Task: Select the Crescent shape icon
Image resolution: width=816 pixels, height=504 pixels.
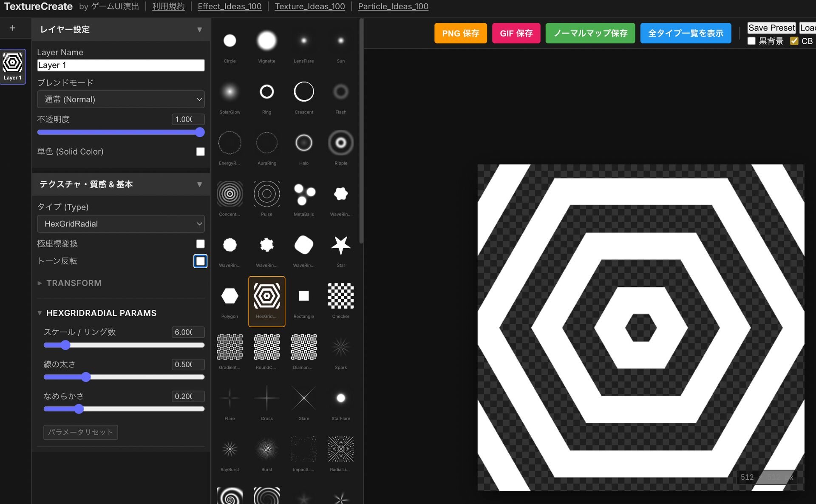Action: tap(303, 92)
